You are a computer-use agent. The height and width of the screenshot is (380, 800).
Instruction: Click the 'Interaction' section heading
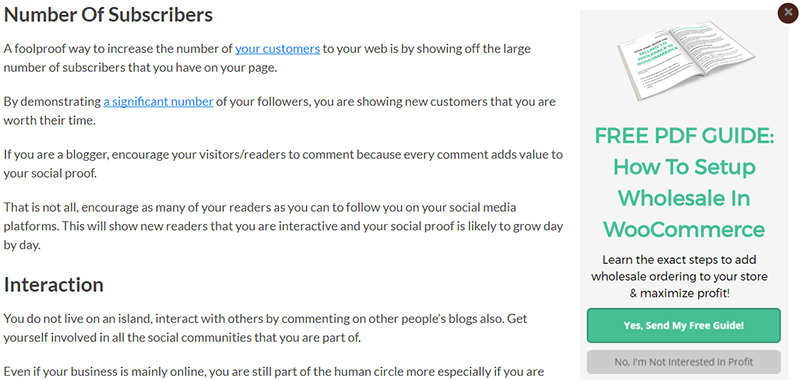[54, 284]
